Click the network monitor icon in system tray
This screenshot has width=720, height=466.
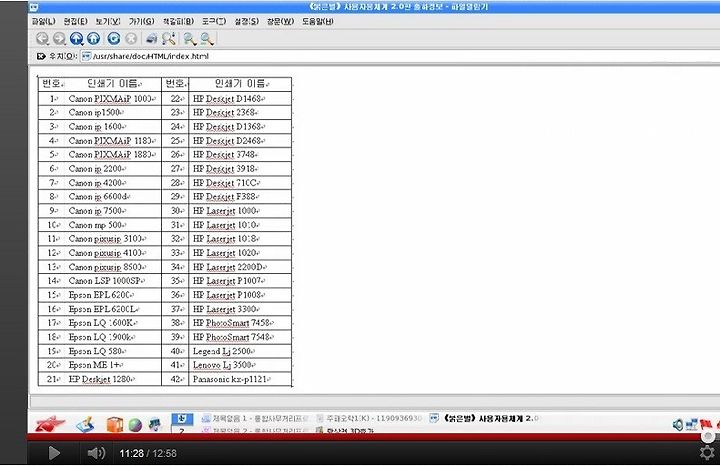[x=691, y=425]
